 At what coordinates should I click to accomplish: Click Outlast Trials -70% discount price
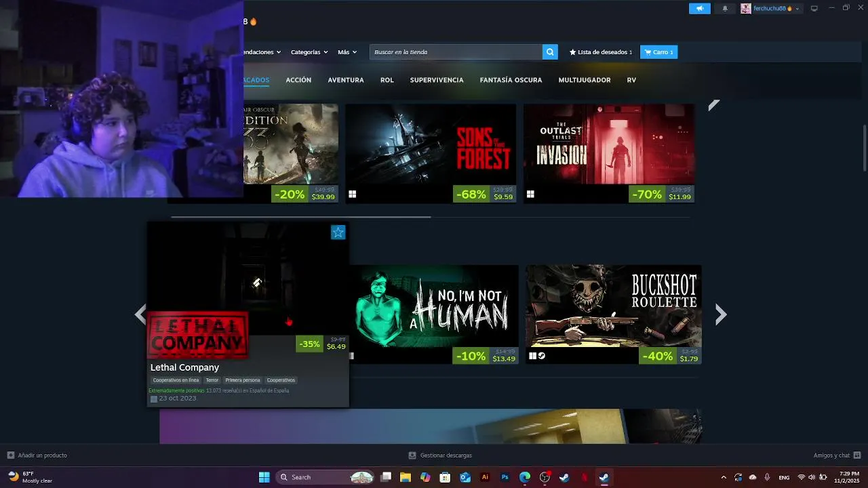[x=662, y=194]
